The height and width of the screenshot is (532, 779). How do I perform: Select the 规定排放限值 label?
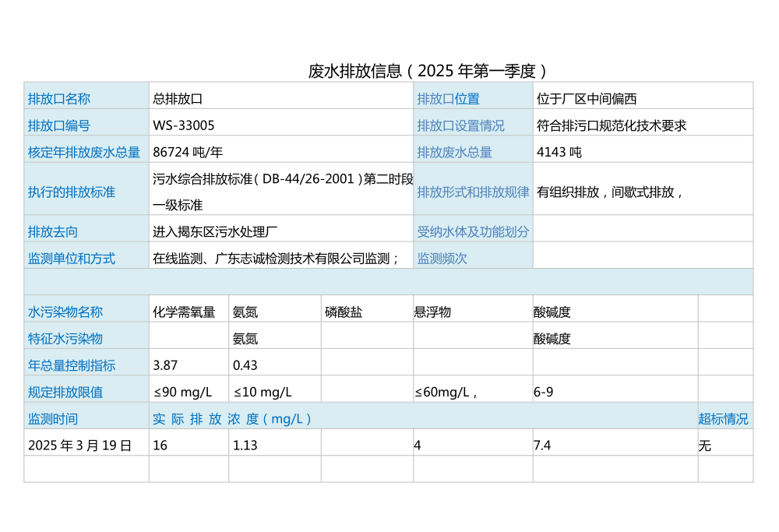tap(65, 393)
